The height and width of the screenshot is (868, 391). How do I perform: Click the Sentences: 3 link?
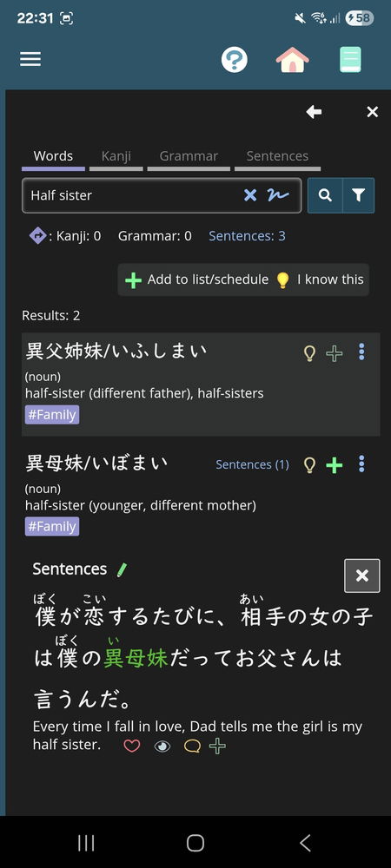(x=247, y=236)
